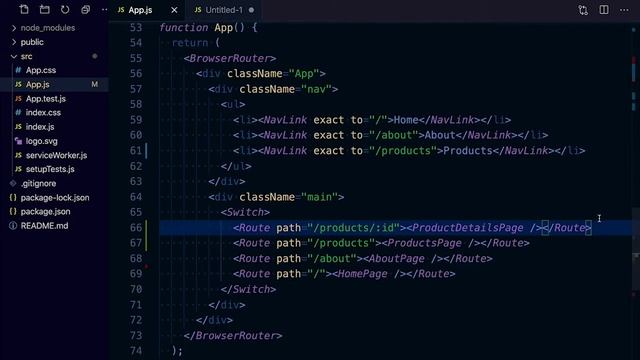640x360 pixels.
Task: Select App.js in the file tree
Action: [54, 84]
